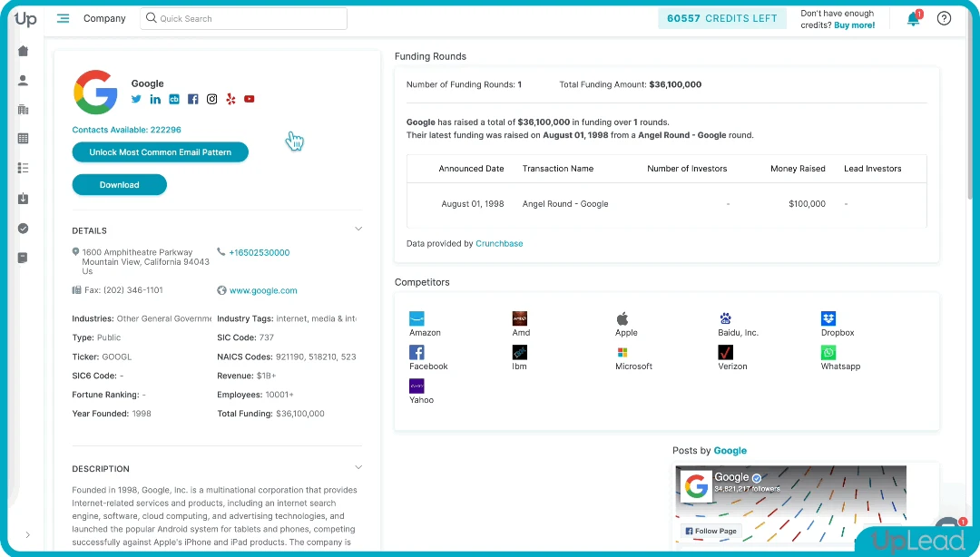
Task: Open Google's LinkedIn profile icon
Action: tap(155, 99)
